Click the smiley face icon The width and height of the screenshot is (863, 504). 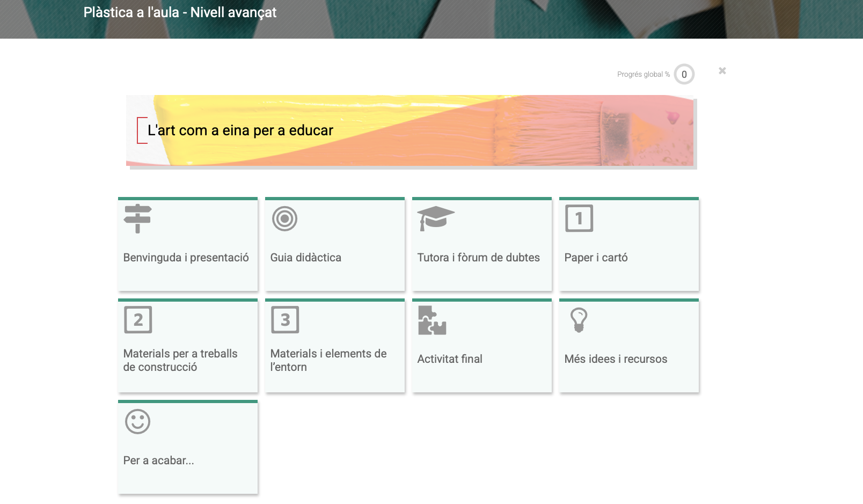[137, 421]
